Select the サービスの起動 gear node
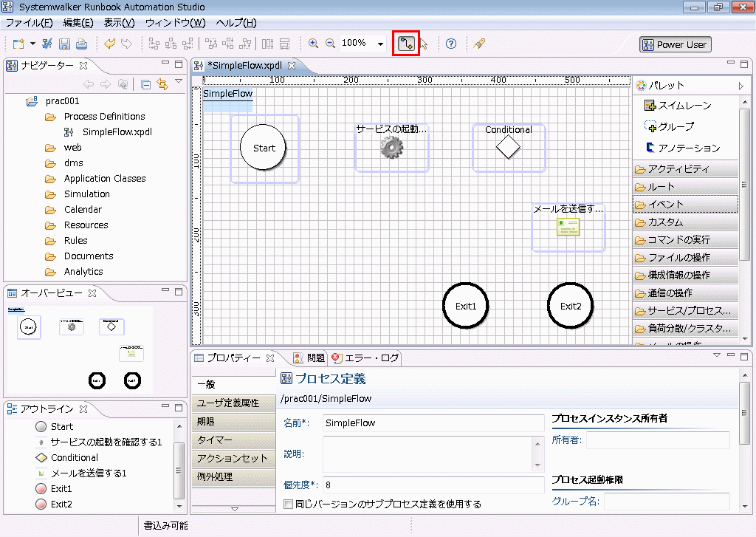 tap(391, 147)
